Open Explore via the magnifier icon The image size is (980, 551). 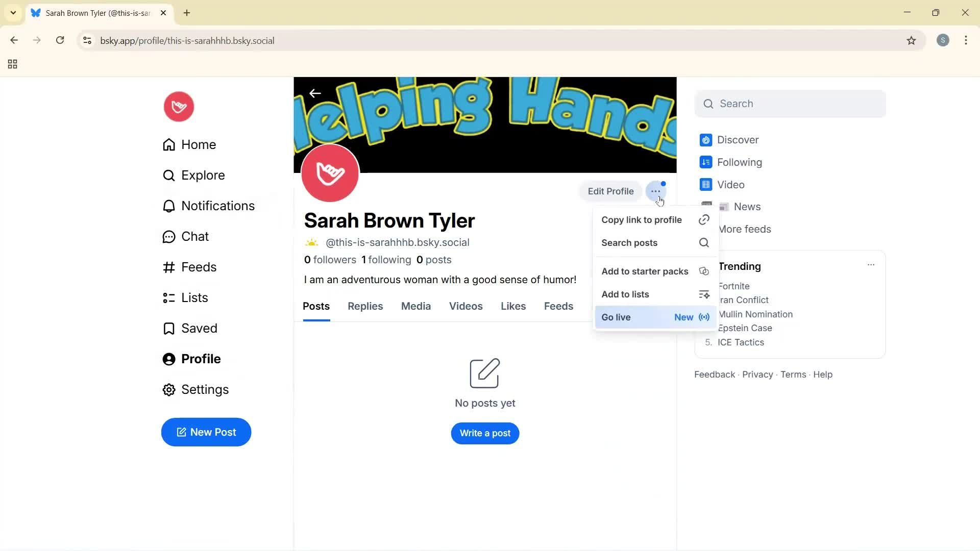point(202,175)
